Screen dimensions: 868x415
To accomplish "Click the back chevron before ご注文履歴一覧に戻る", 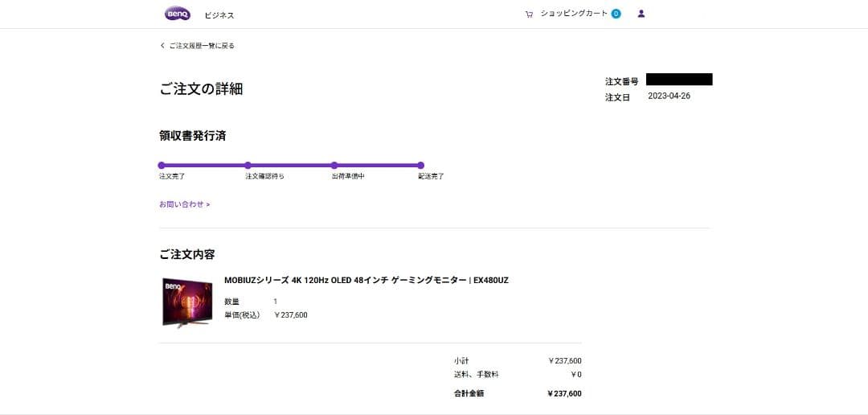I will coord(162,45).
